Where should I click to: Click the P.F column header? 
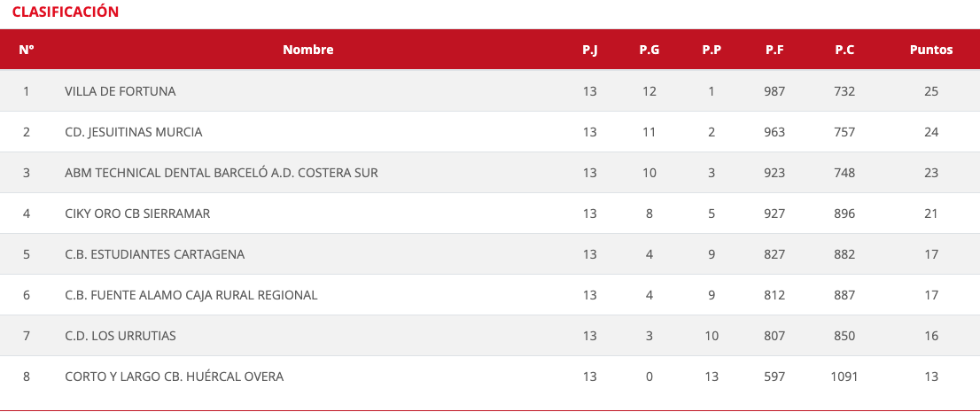coord(774,50)
